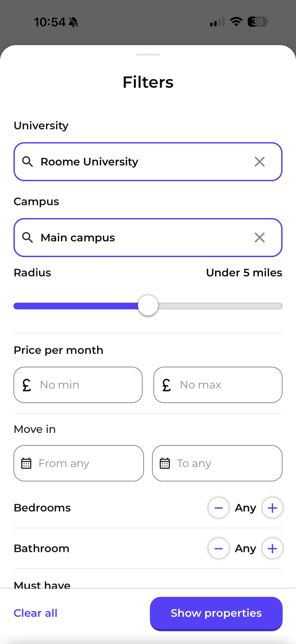This screenshot has width=296, height=644.
Task: Focus the No max price field
Action: (218, 385)
